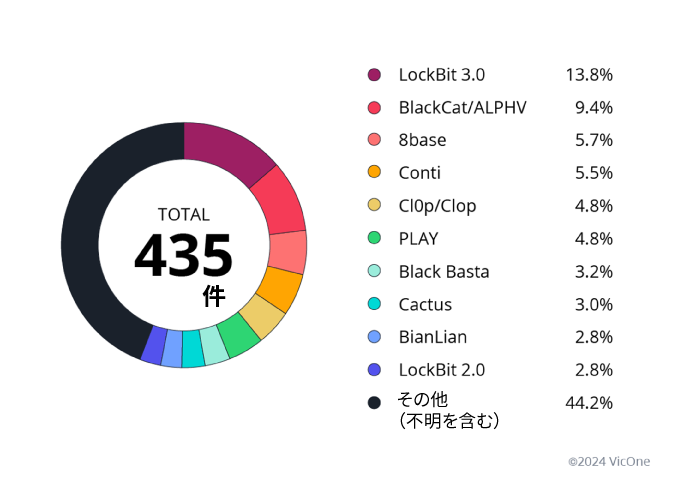Click the 44.2% percentage value
Image resolution: width=675 pixels, height=491 pixels.
pos(589,402)
